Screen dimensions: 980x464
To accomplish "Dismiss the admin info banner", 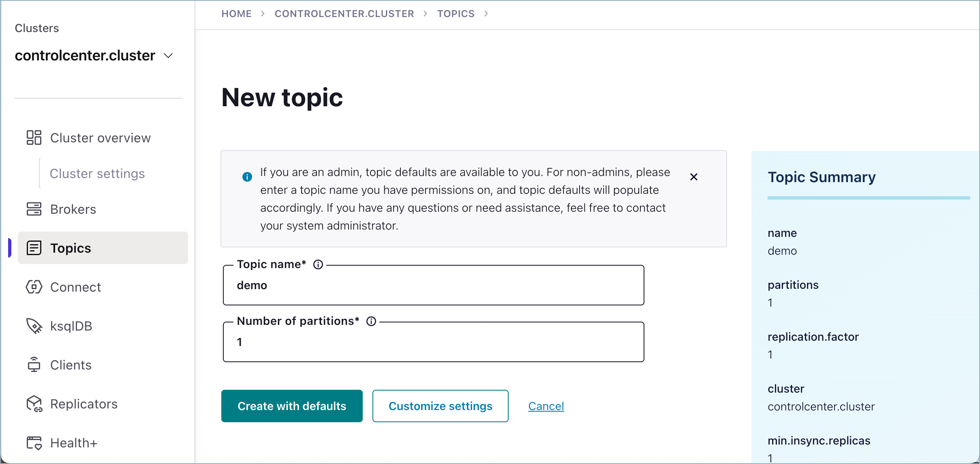I will pyautogui.click(x=694, y=177).
